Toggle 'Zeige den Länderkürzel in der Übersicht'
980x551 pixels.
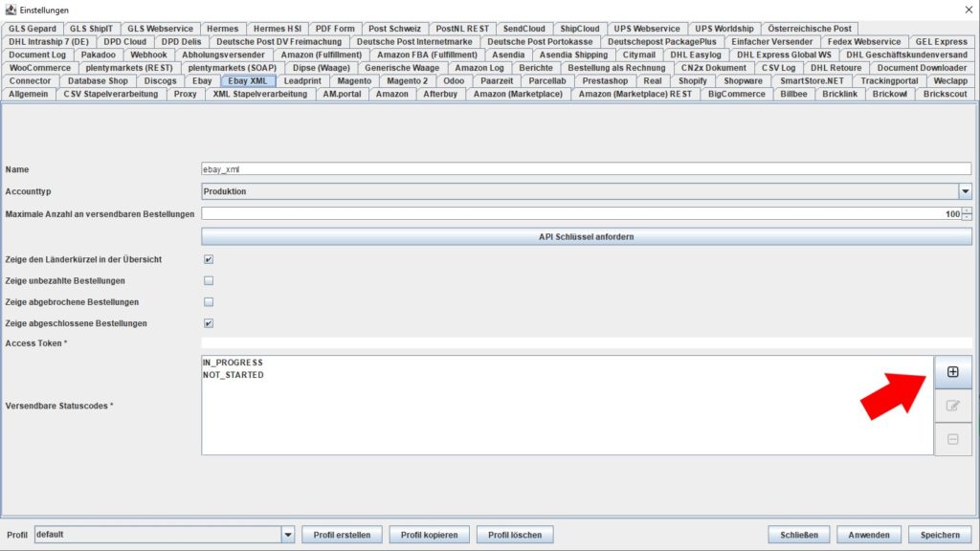pyautogui.click(x=209, y=259)
